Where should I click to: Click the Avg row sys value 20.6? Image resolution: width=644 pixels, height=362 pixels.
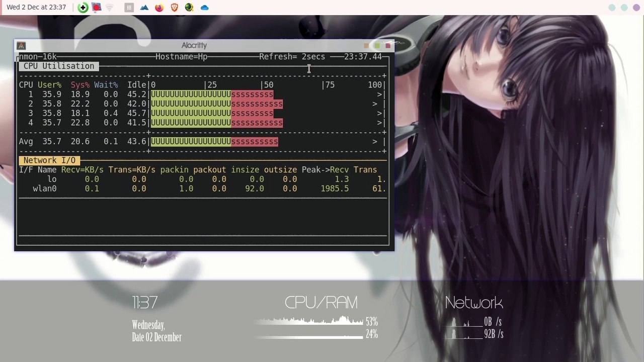(80, 142)
